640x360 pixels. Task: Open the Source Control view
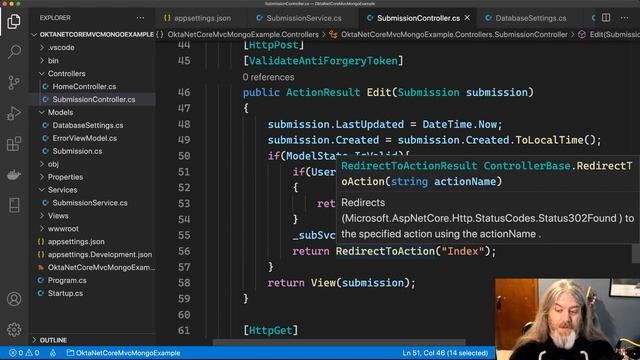14,82
